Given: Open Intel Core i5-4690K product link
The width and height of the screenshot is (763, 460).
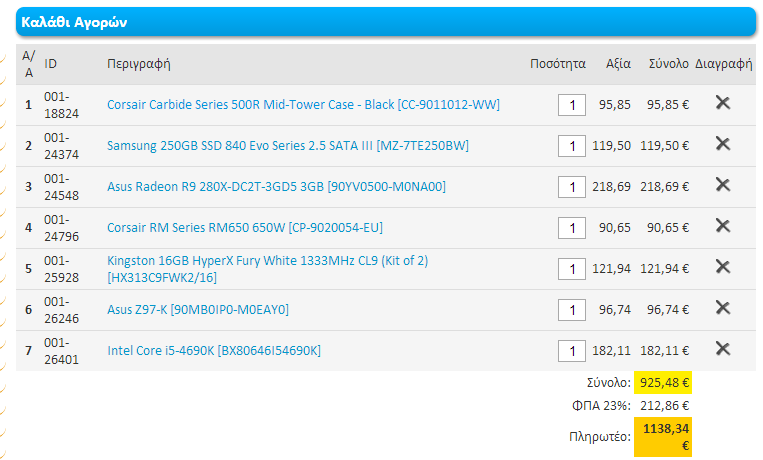Looking at the screenshot, I should click(214, 350).
